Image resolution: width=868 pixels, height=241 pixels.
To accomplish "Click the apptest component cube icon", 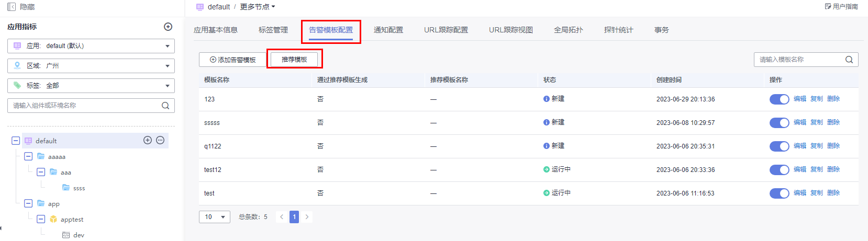I will (x=53, y=219).
